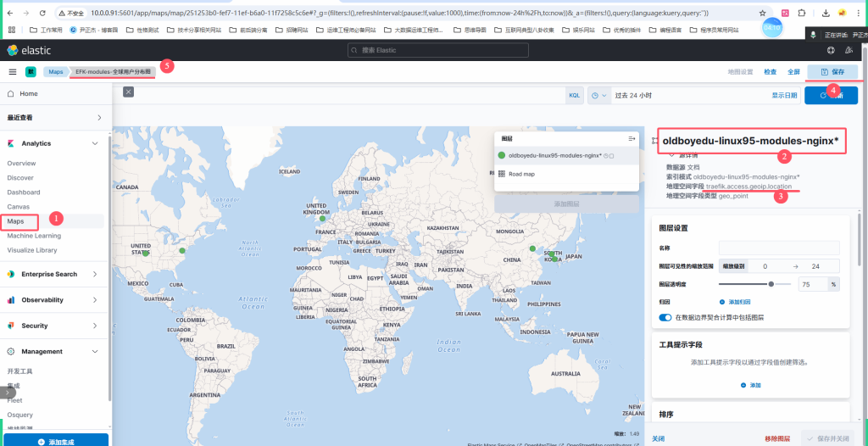
Task: Toggle include layer in data bounds switch
Action: point(665,317)
